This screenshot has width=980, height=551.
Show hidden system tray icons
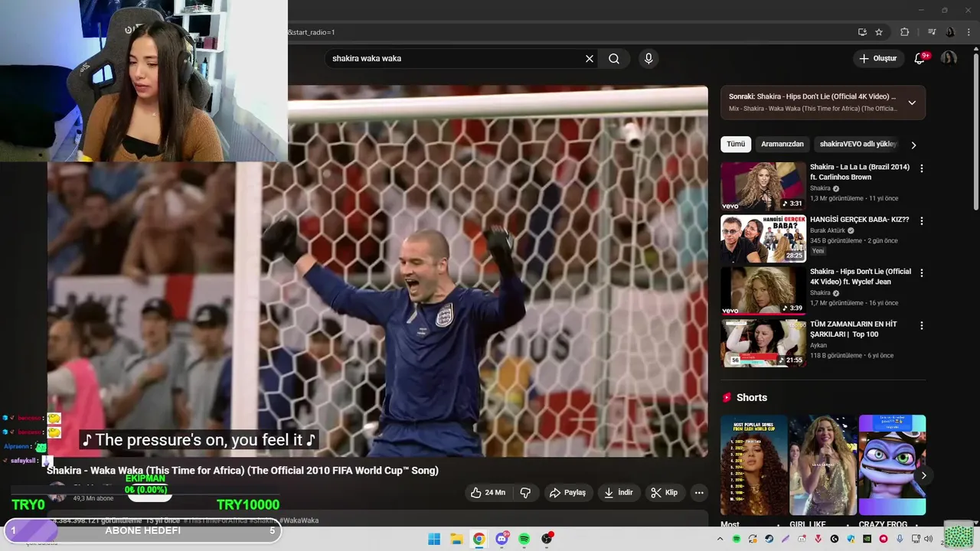tap(720, 539)
